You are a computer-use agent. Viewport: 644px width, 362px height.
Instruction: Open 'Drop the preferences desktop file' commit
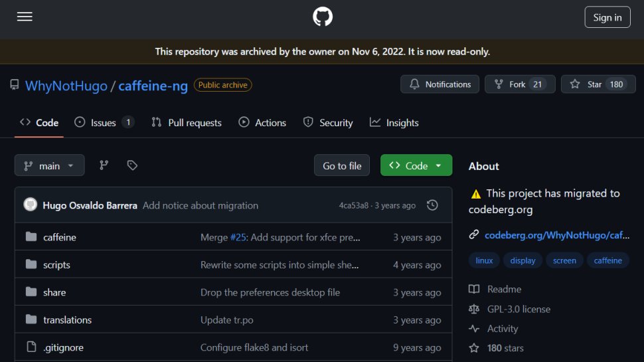coord(270,292)
